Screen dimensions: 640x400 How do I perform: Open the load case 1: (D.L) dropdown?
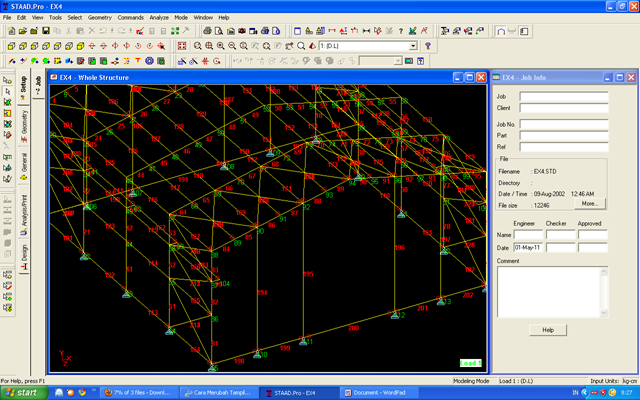click(x=413, y=46)
